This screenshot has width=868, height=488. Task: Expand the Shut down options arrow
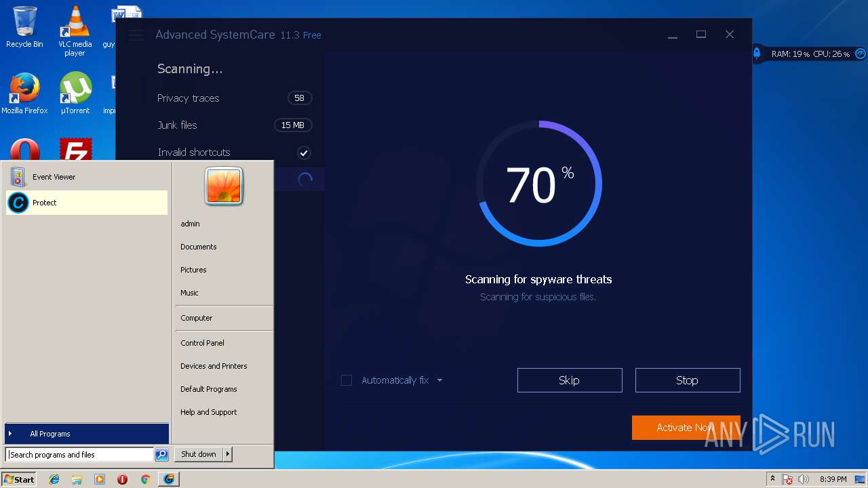[x=228, y=454]
